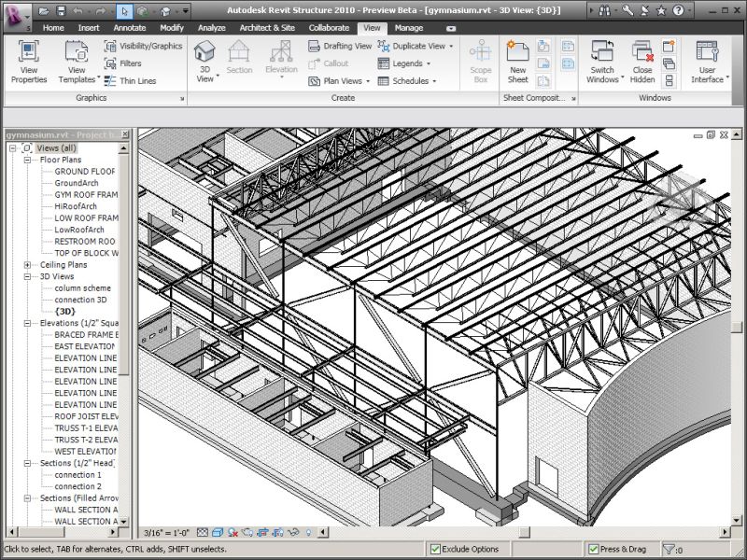Open View Properties
Viewport: 747px width, 560px height.
pos(29,62)
